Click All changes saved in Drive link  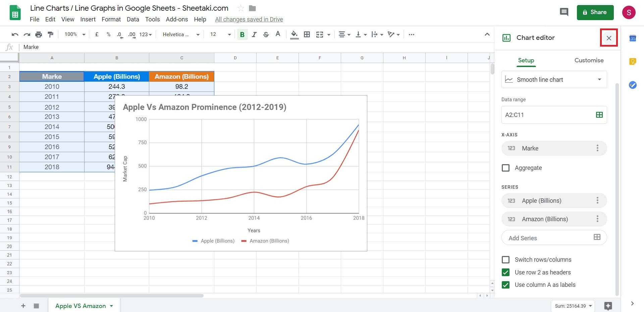(x=249, y=19)
